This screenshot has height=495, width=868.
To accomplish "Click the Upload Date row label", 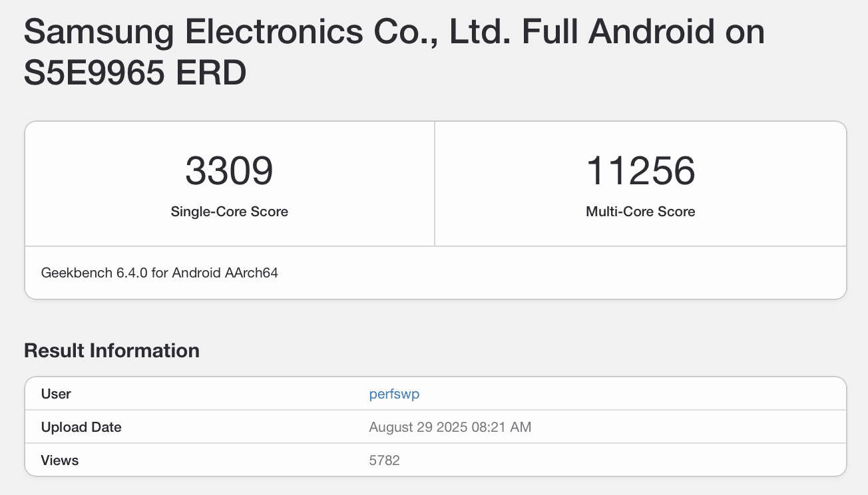I will click(x=81, y=427).
